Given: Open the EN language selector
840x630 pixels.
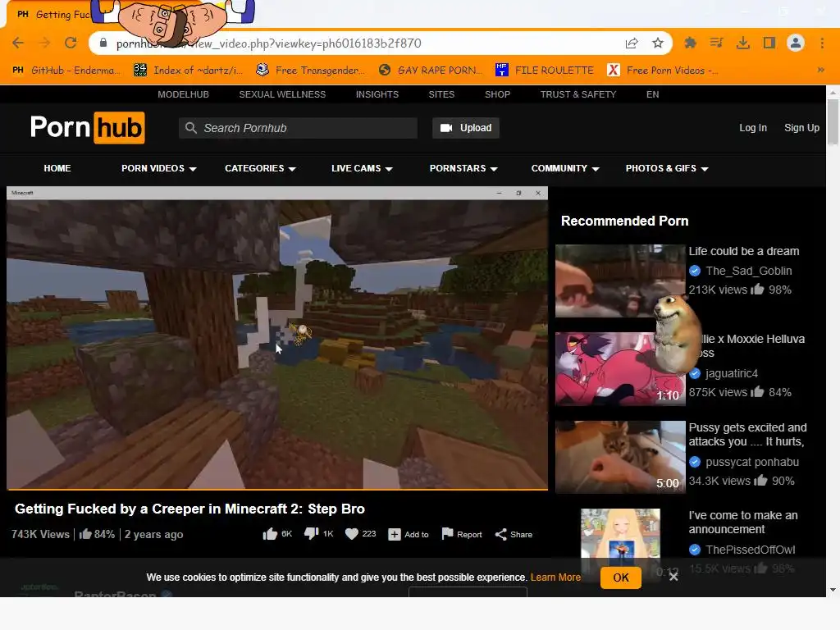Looking at the screenshot, I should coord(652,94).
